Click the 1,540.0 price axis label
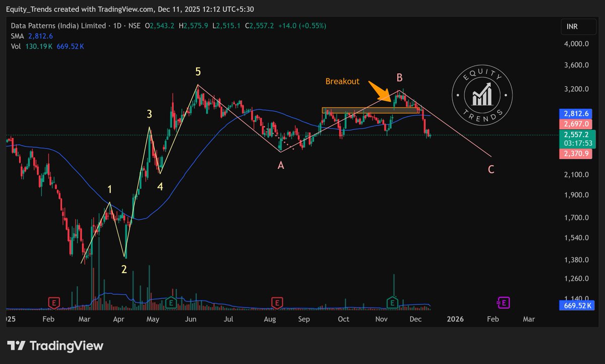The width and height of the screenshot is (605, 364). click(577, 237)
